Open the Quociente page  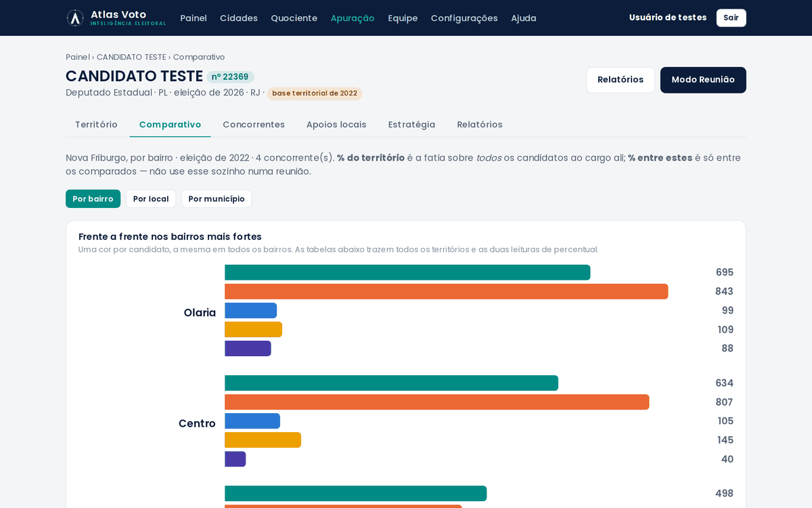pos(294,18)
